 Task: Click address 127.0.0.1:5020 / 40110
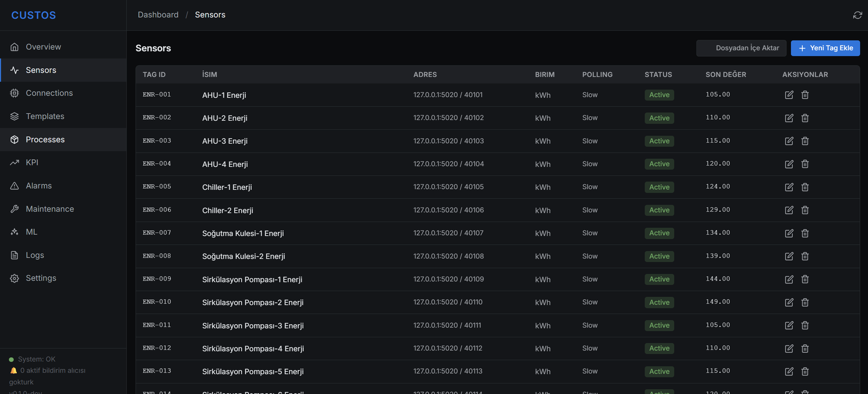pyautogui.click(x=448, y=302)
